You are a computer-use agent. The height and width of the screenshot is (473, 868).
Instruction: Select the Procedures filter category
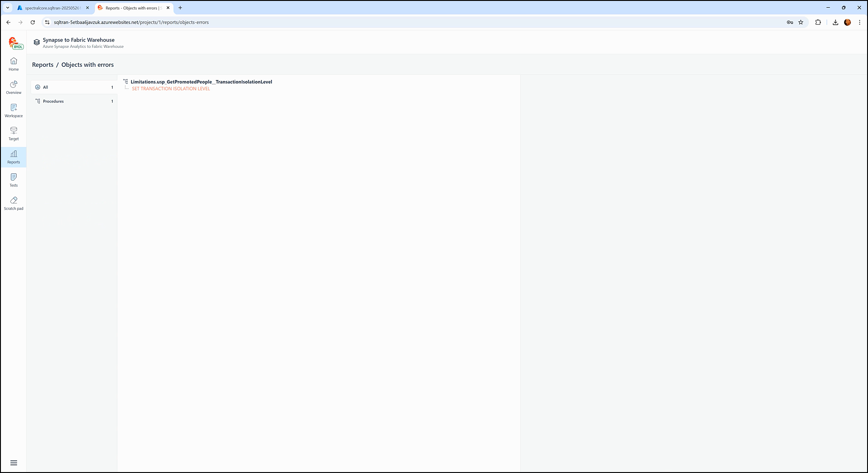pyautogui.click(x=74, y=101)
